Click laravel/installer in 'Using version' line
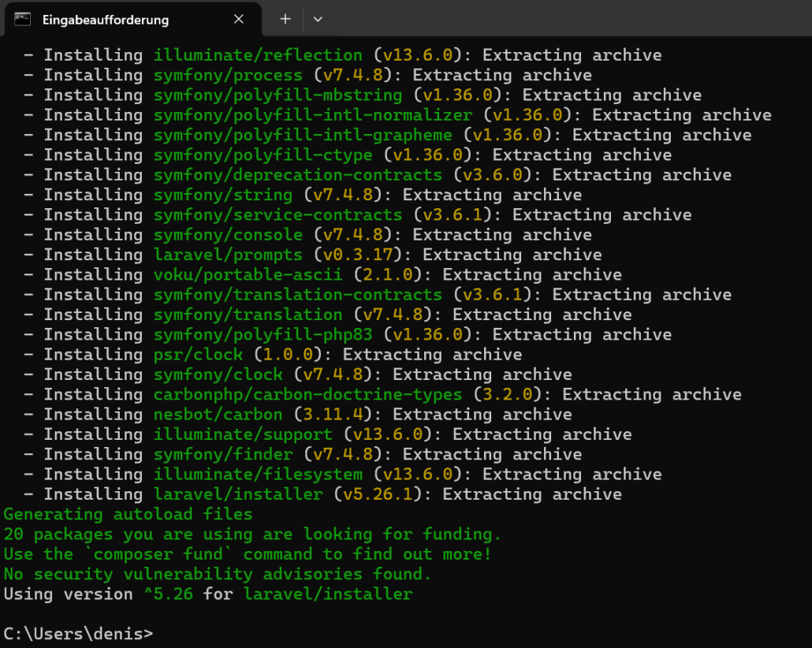 pyautogui.click(x=328, y=594)
